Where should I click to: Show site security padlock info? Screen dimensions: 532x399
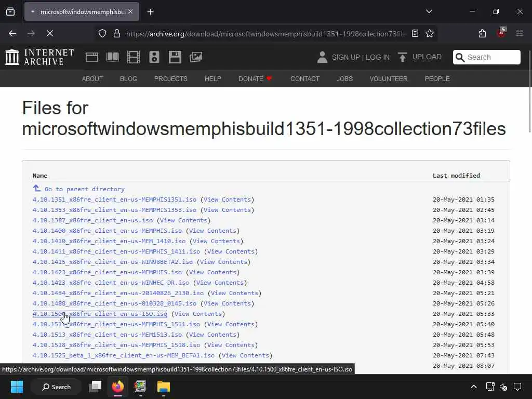[117, 33]
